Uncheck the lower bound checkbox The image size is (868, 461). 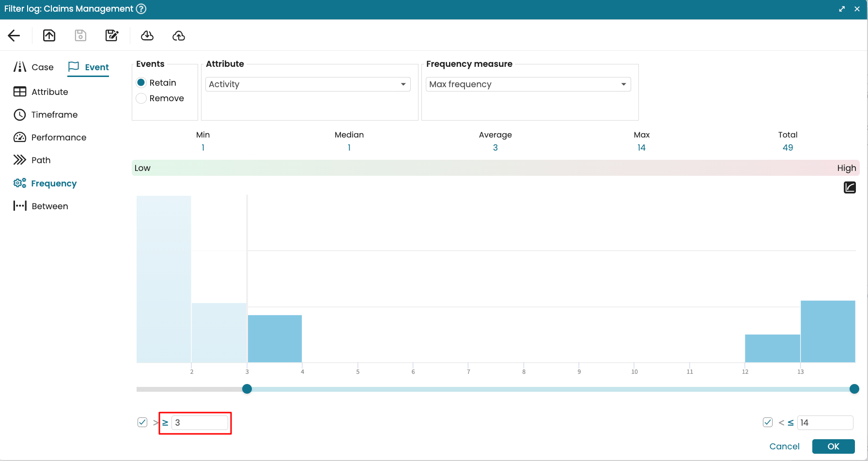point(142,422)
